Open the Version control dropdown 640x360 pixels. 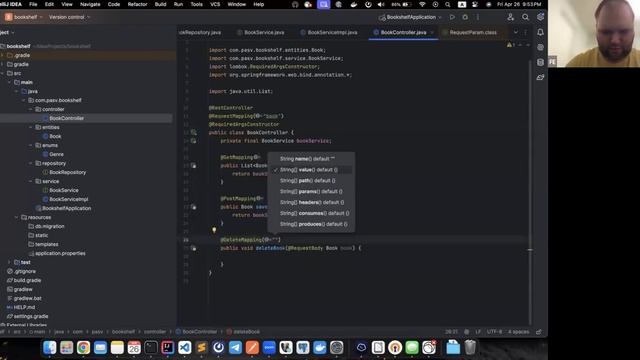click(x=69, y=17)
